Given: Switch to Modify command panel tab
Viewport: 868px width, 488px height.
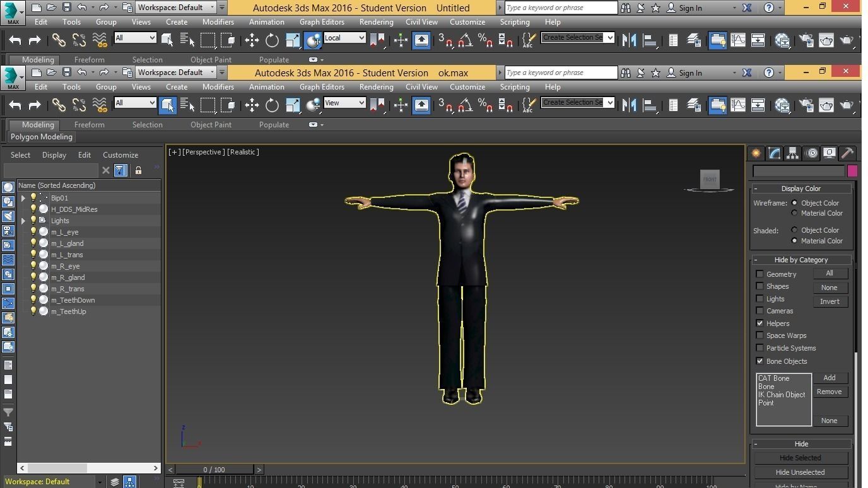Looking at the screenshot, I should coord(774,153).
